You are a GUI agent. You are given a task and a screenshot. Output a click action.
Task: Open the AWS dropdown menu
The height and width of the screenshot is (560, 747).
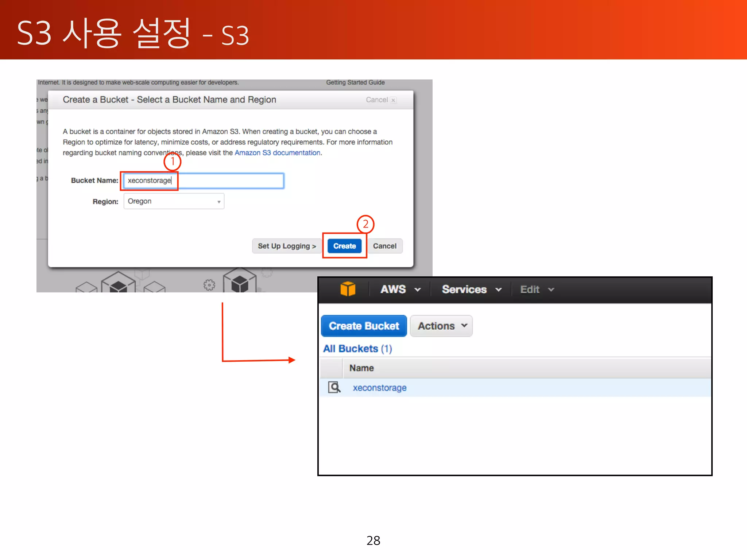point(400,289)
